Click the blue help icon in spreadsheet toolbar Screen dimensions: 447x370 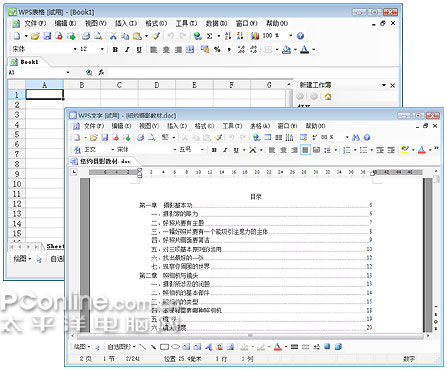[300, 36]
